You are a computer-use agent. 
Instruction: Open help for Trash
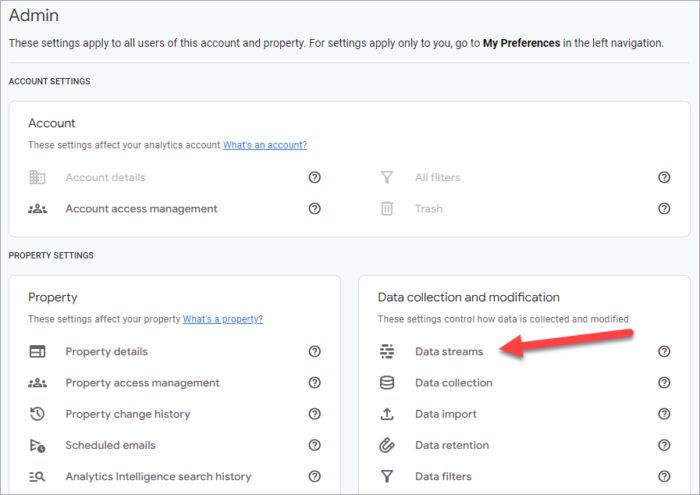pyautogui.click(x=664, y=209)
